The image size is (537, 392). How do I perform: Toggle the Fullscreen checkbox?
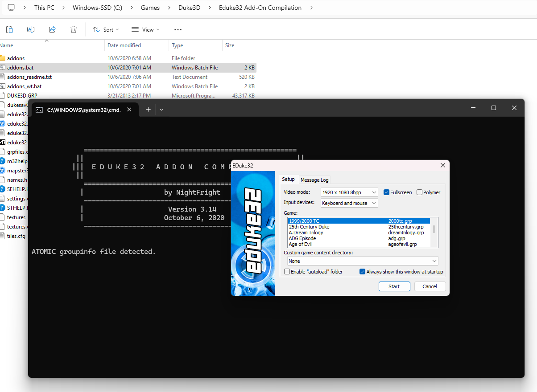click(x=387, y=192)
